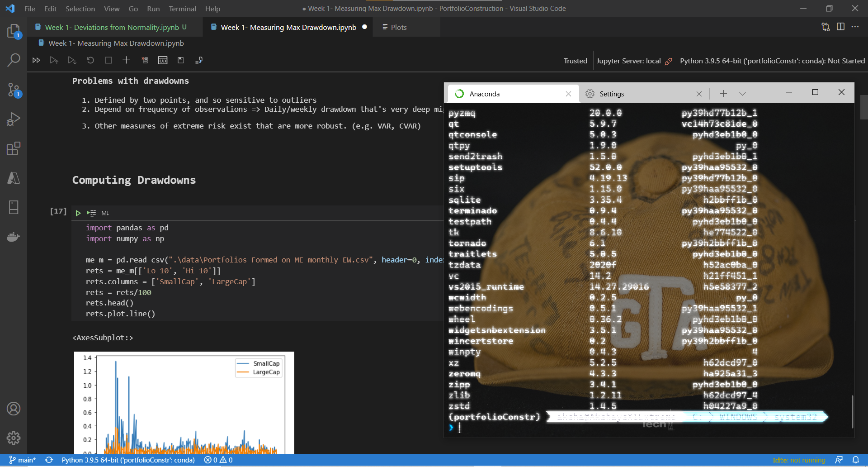Run all notebook cells
The height and width of the screenshot is (467, 868).
(x=36, y=60)
